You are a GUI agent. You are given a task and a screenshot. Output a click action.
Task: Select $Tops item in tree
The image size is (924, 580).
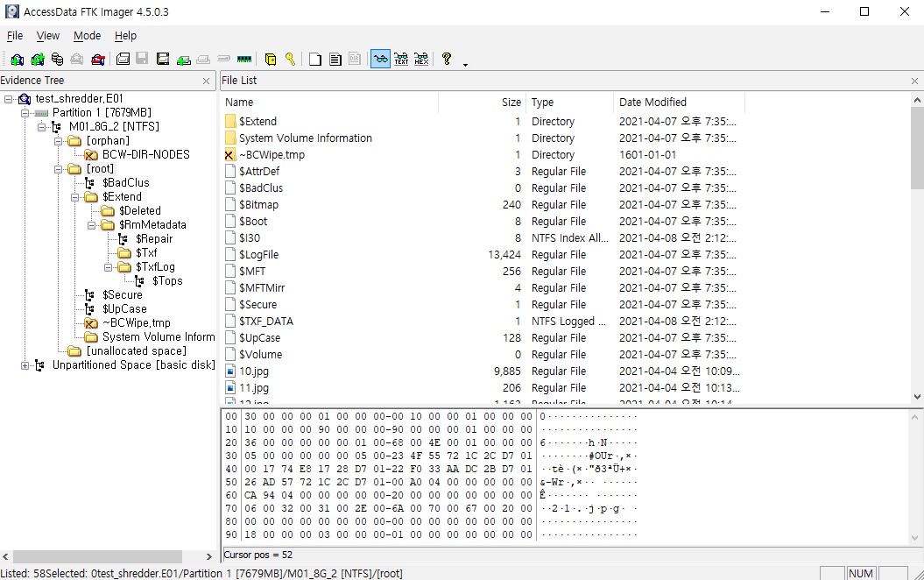click(167, 281)
